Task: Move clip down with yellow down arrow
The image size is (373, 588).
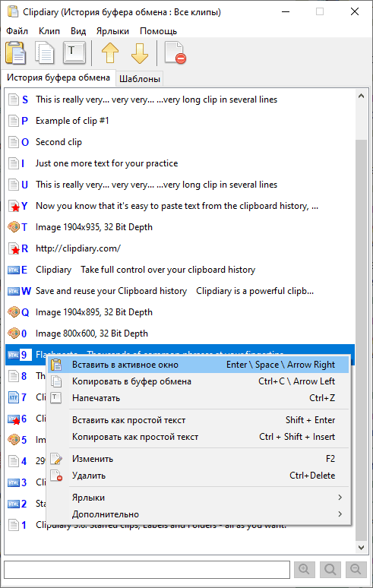Action: (140, 53)
